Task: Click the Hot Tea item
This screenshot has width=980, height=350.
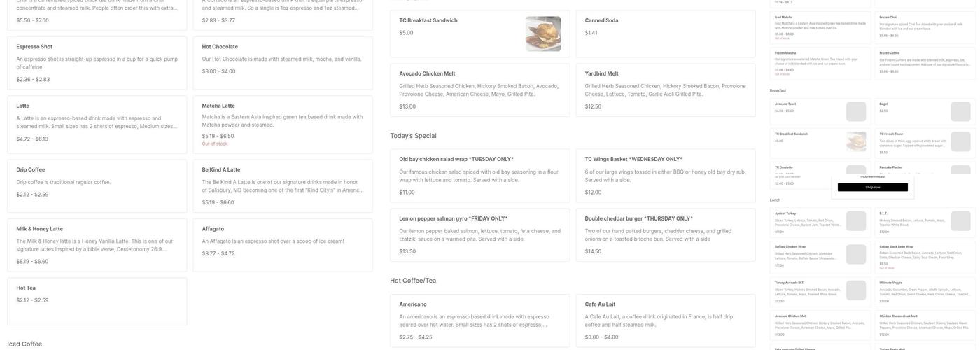Action: 97,300
